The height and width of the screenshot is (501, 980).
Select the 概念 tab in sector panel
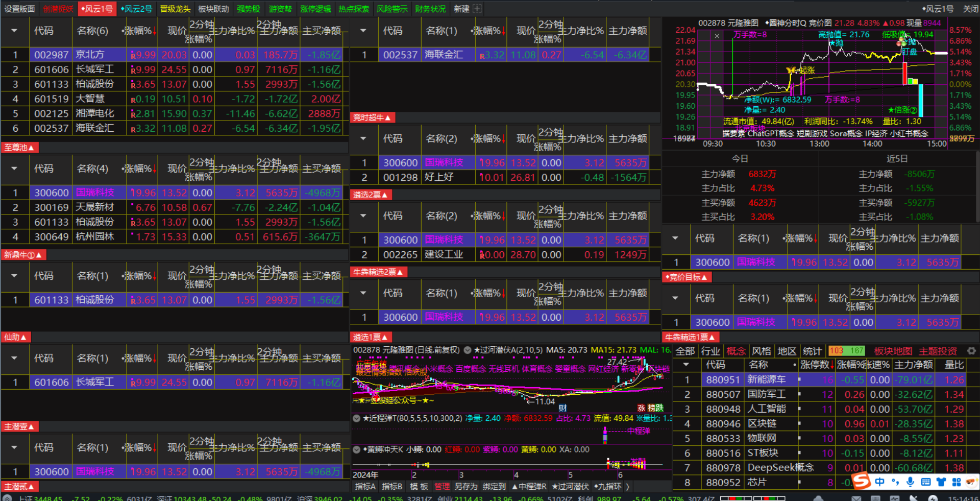pos(736,351)
